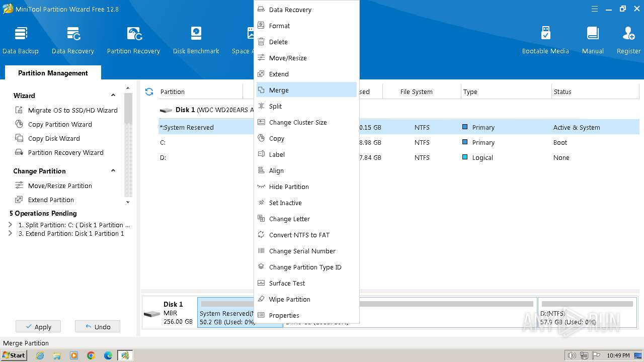The image size is (644, 362).
Task: Select Disk 1 MBR in disk map
Action: tap(170, 312)
